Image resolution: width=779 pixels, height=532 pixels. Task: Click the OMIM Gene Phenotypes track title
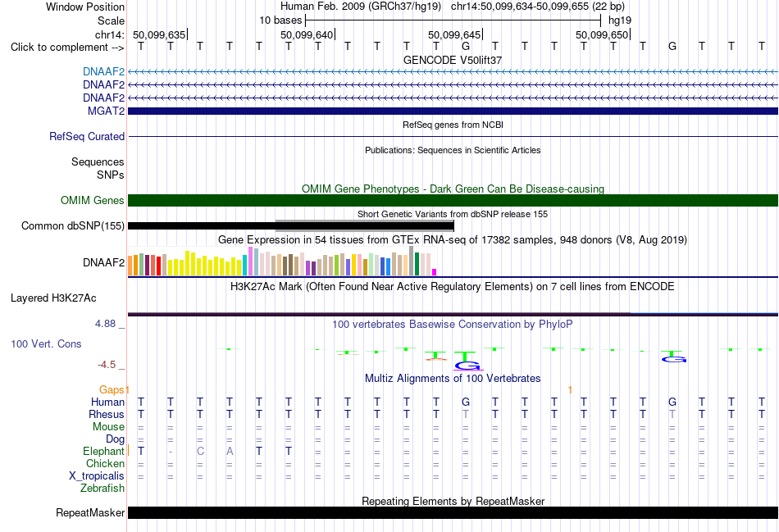coord(453,189)
